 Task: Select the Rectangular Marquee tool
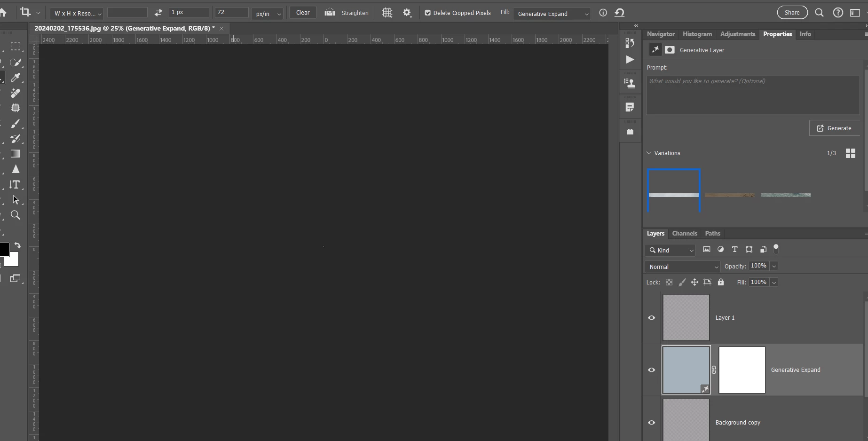pos(16,47)
